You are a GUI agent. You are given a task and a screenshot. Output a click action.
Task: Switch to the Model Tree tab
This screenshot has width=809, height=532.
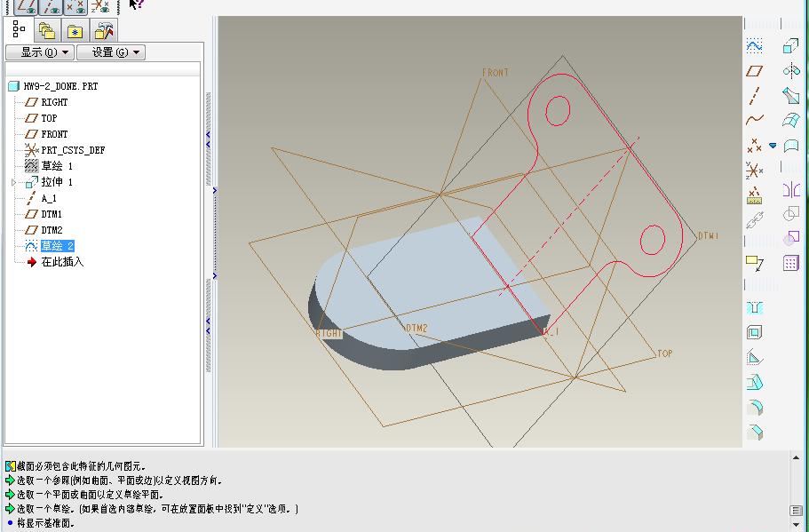point(19,29)
